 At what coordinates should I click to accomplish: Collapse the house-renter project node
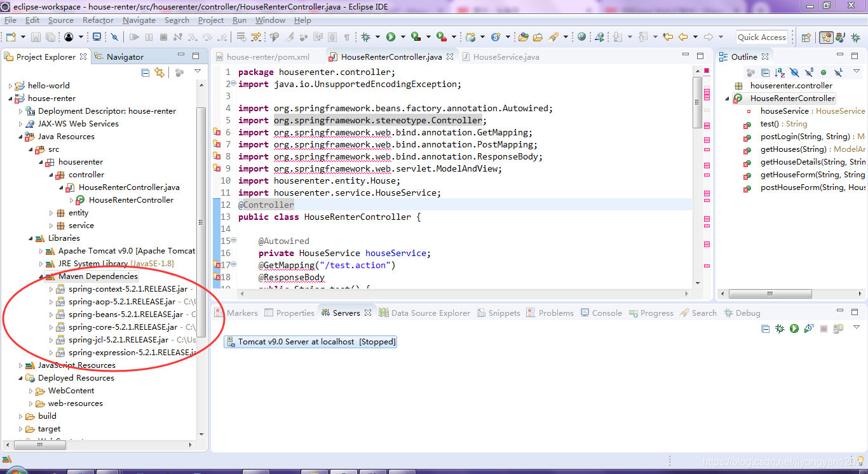[x=10, y=98]
